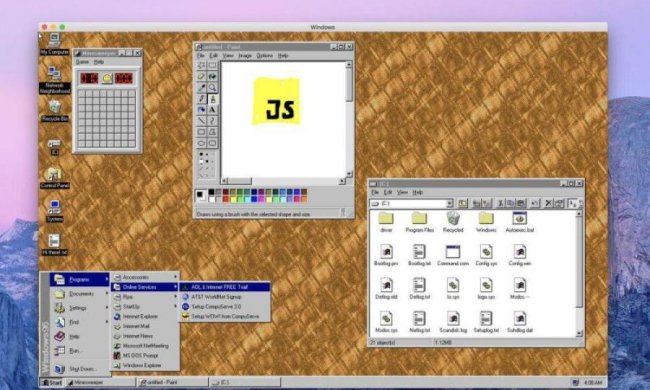The height and width of the screenshot is (390, 650).
Task: Expand the Accessories submenu
Action: pos(145,277)
